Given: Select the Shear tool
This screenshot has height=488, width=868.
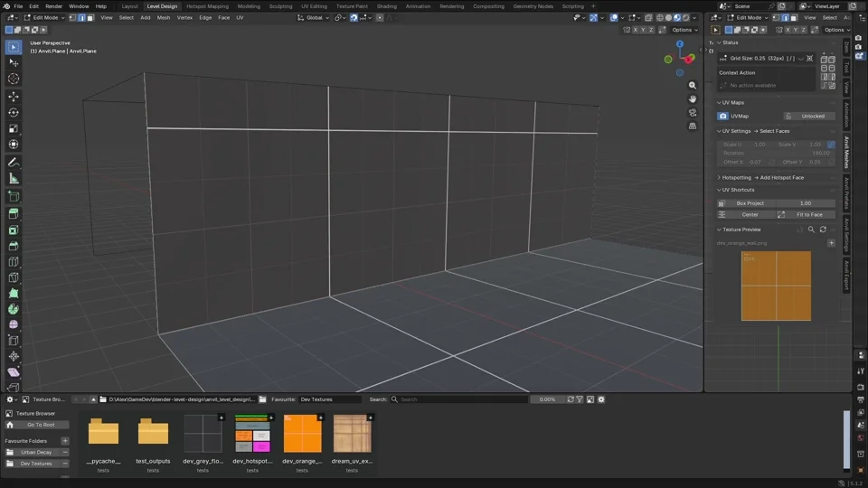Looking at the screenshot, I should coord(14,372).
